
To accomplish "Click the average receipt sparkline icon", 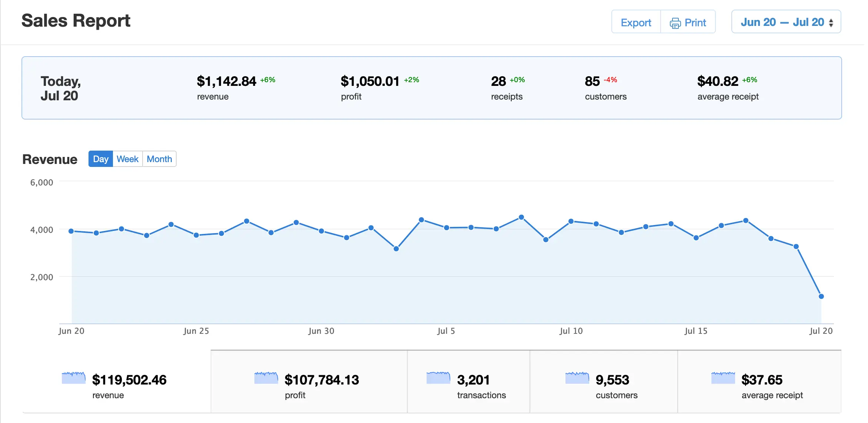I will click(x=722, y=378).
